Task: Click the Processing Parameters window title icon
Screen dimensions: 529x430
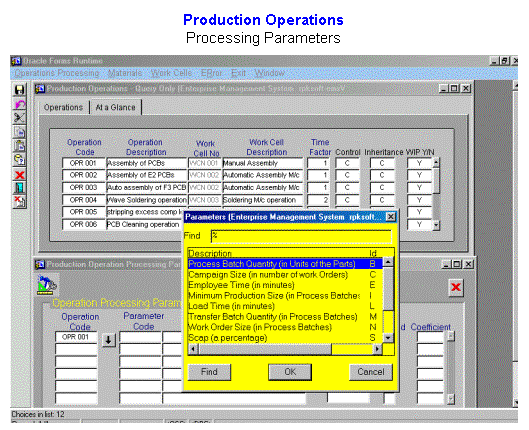Action: pos(40,264)
